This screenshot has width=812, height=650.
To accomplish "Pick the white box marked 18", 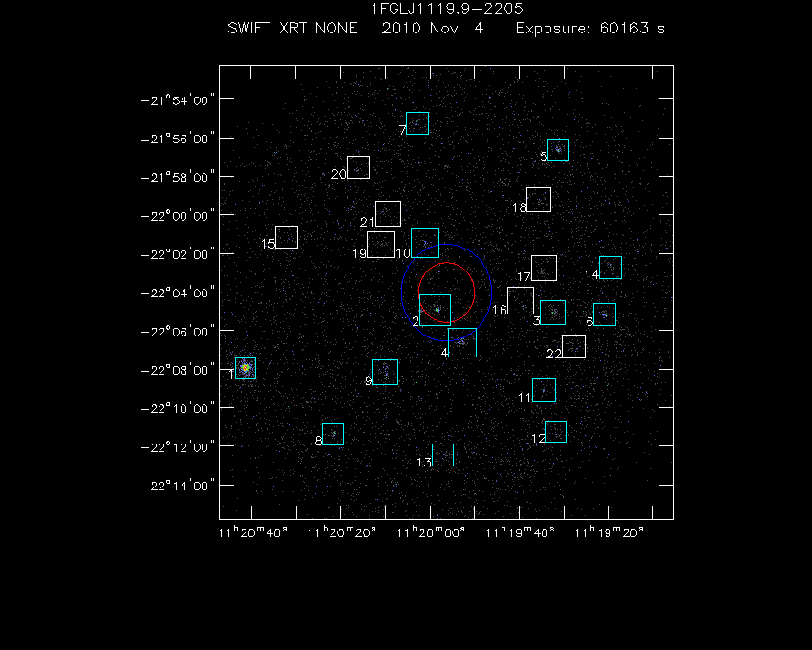I will pyautogui.click(x=539, y=200).
